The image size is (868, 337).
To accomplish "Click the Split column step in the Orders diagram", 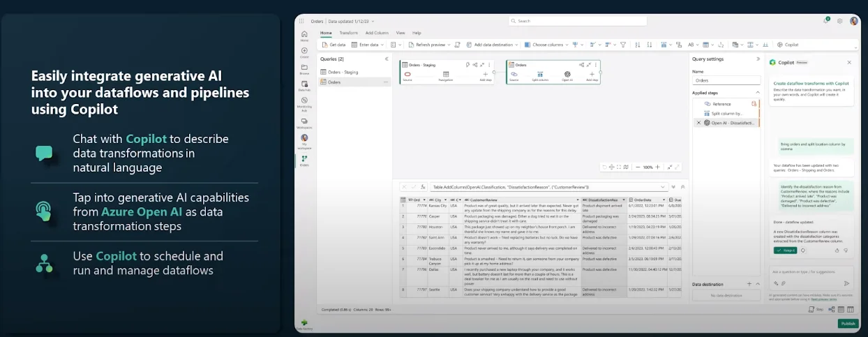I will [x=540, y=75].
